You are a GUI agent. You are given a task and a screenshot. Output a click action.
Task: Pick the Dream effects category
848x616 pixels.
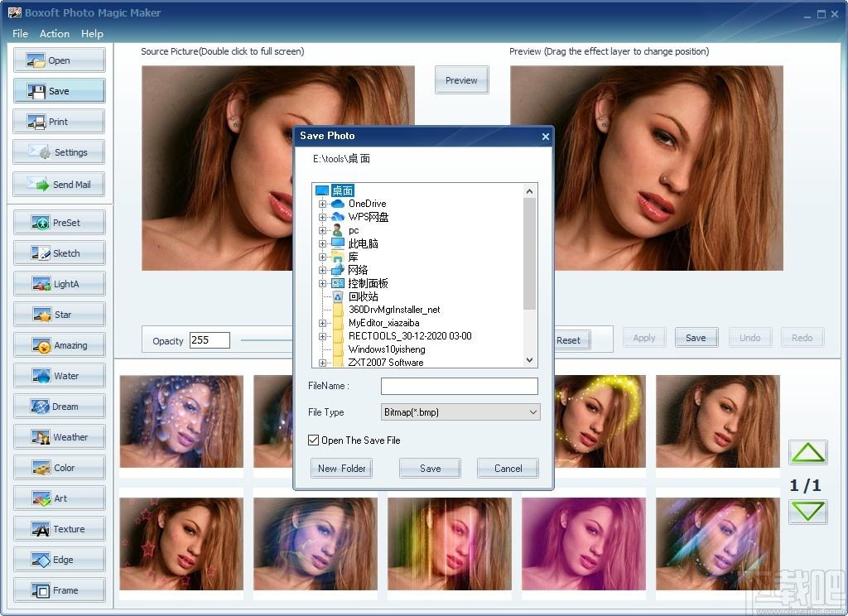[59, 407]
